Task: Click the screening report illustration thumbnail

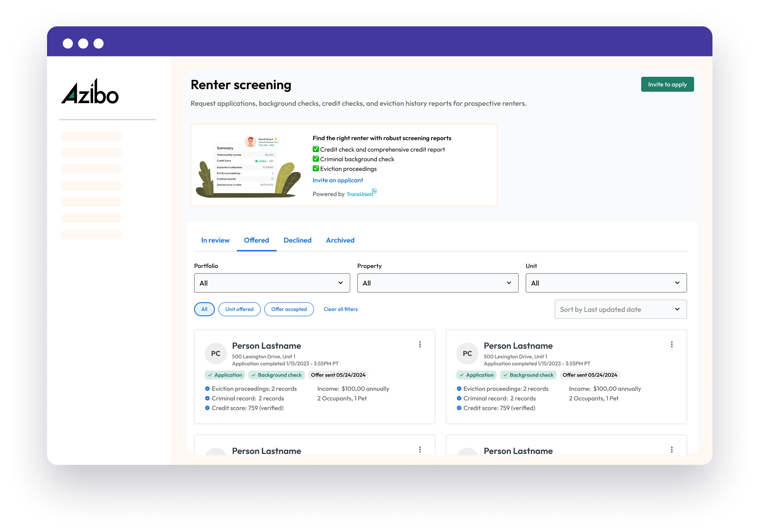Action: click(x=248, y=165)
